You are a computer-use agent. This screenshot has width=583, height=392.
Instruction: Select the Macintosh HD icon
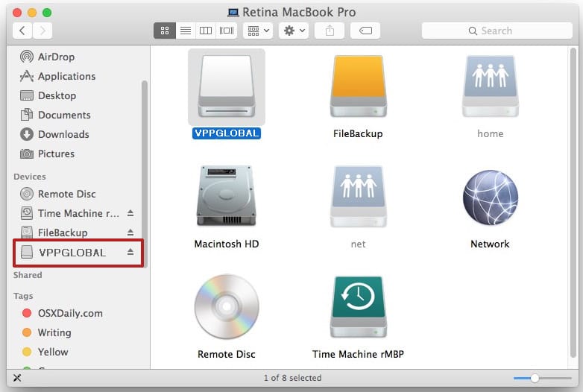227,196
